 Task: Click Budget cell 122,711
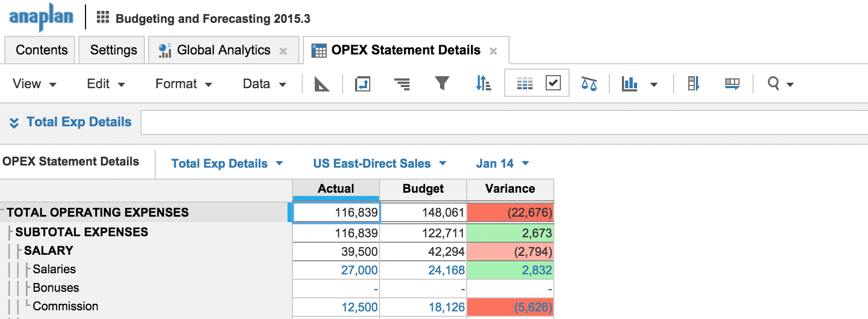coord(423,233)
